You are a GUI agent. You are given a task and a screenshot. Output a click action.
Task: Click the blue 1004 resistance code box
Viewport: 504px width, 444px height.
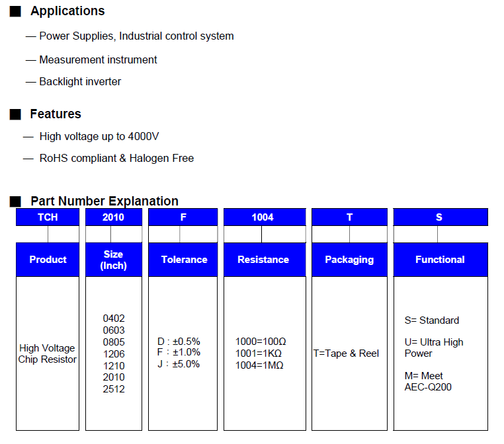click(x=263, y=217)
